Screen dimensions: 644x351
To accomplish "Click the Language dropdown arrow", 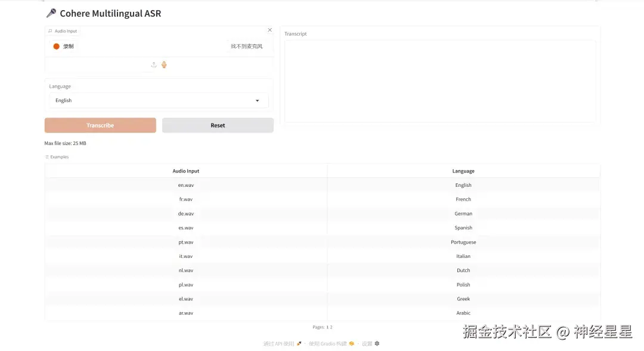I will coord(258,101).
